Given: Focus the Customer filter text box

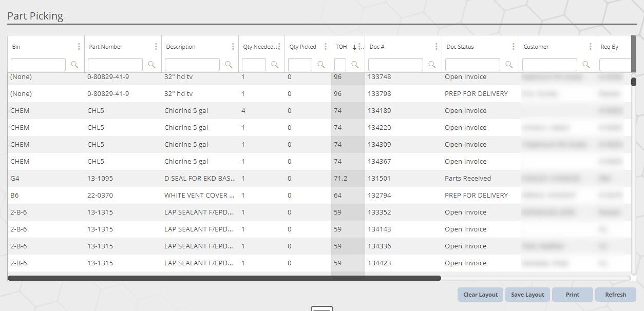Looking at the screenshot, I should click(550, 65).
